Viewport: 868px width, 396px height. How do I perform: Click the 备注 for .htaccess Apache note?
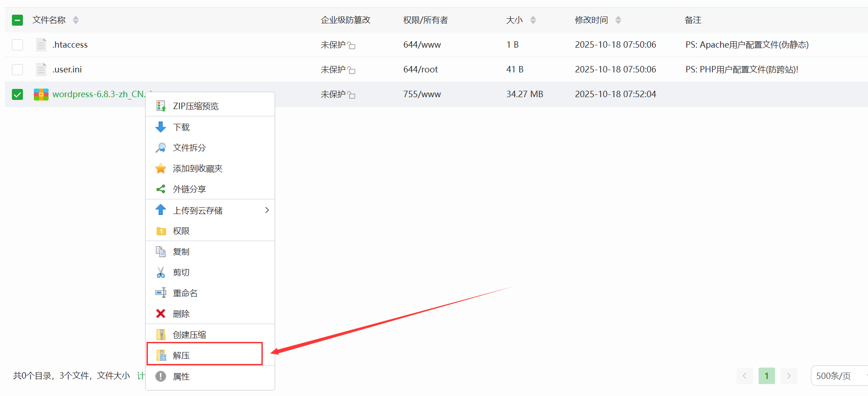click(x=747, y=45)
